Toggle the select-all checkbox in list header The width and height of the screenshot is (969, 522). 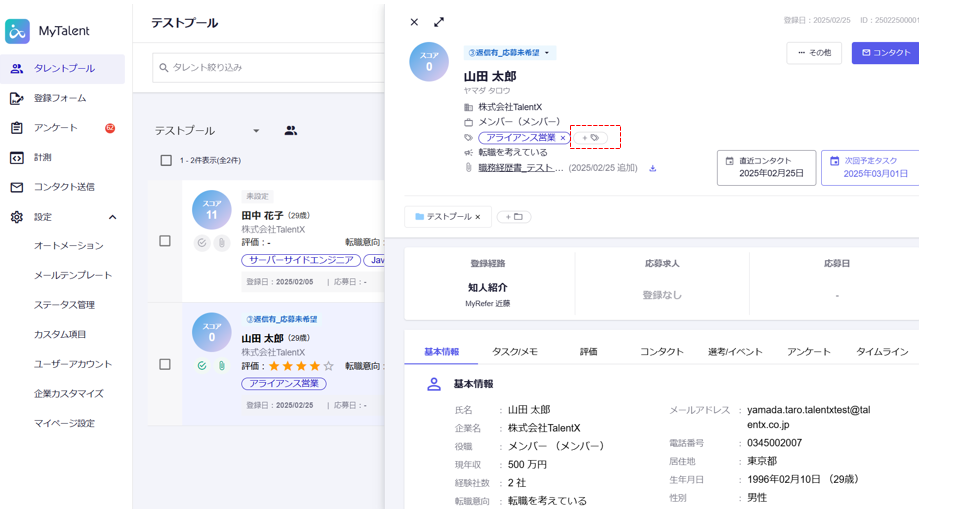(166, 160)
